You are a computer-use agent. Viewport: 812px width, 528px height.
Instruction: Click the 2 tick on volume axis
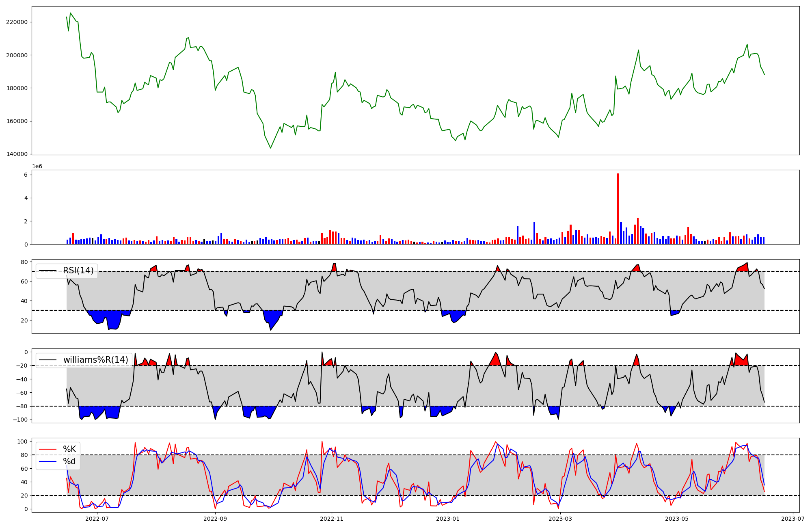pos(26,221)
